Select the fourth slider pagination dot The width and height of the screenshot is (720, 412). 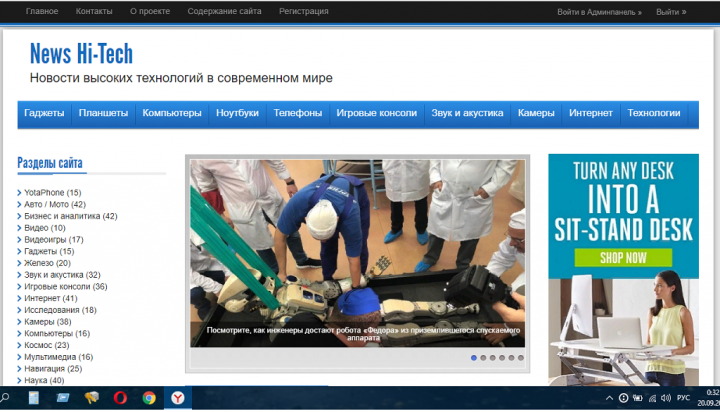click(502, 358)
